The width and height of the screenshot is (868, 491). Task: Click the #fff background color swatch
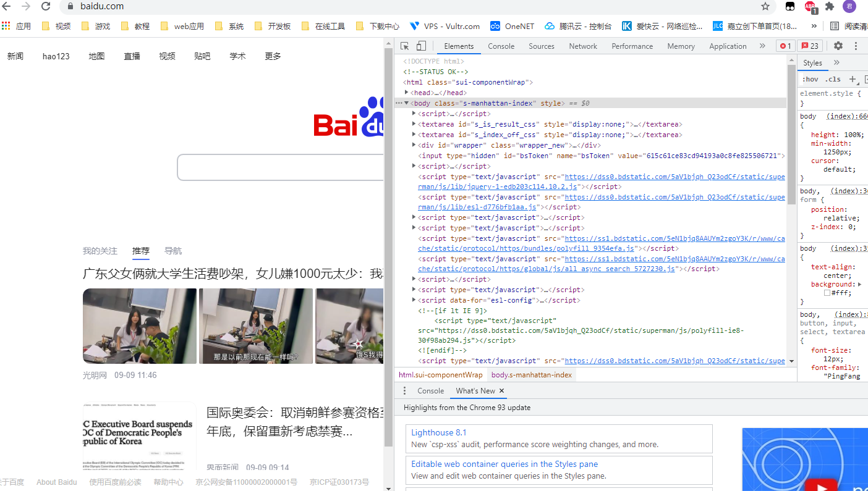coord(827,293)
